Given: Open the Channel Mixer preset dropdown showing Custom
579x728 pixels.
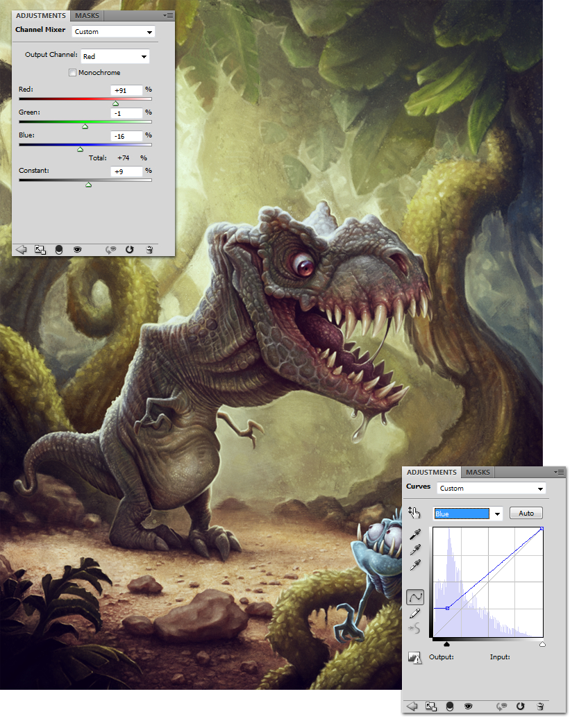Looking at the screenshot, I should click(x=113, y=31).
